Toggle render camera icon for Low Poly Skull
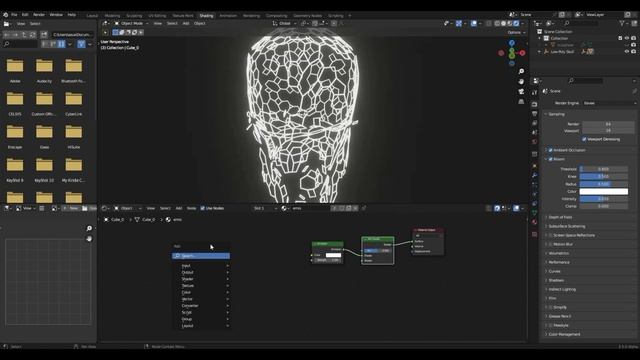 (633, 52)
